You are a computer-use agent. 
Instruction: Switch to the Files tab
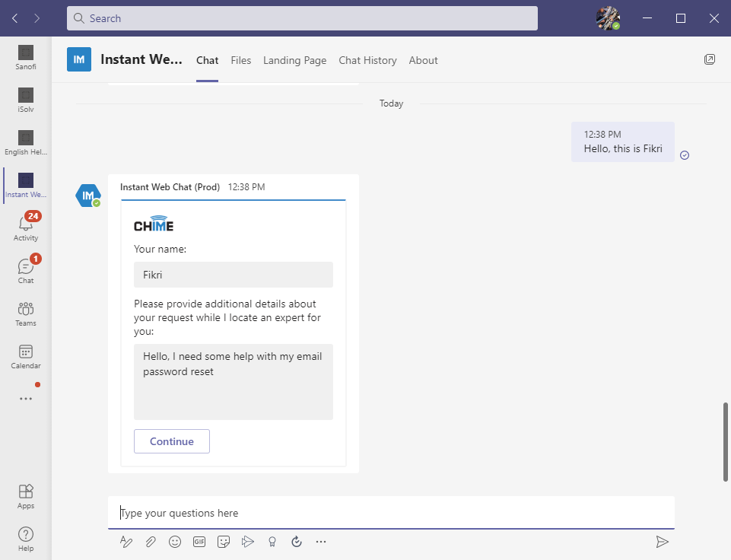[x=240, y=60]
